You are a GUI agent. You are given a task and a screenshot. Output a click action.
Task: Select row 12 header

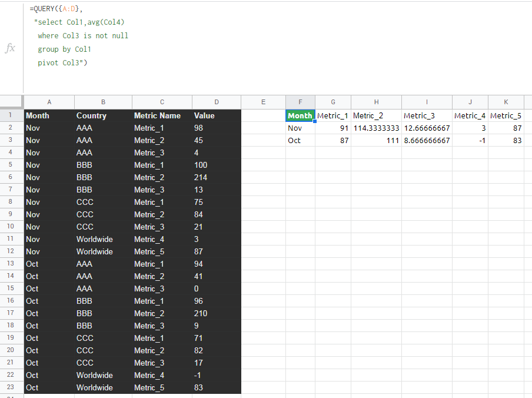[x=11, y=251]
